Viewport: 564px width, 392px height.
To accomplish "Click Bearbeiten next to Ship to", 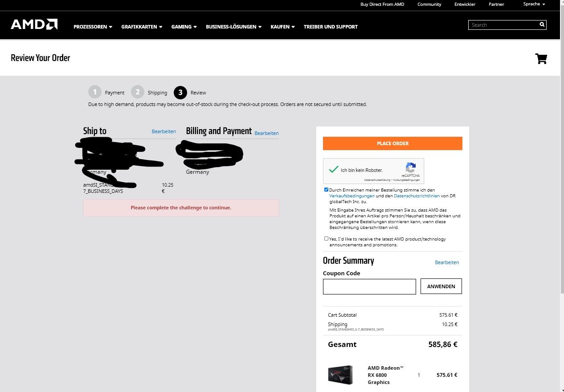I will coord(163,131).
